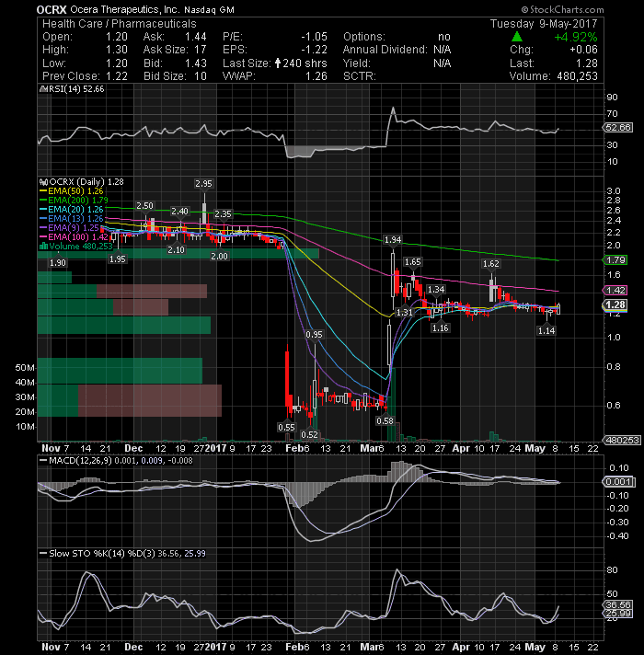Select the OCRX ticker symbol in the title
This screenshot has width=644, height=655.
(52, 9)
